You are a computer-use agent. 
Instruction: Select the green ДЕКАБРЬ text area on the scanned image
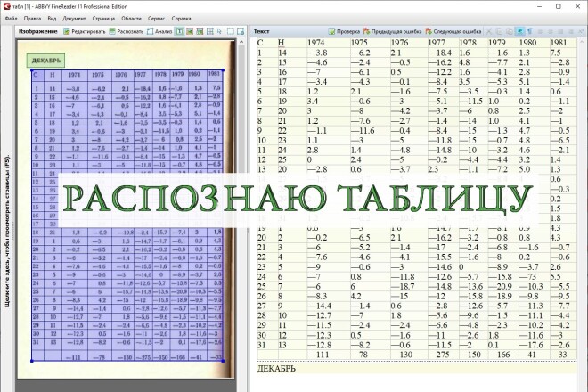coord(45,61)
